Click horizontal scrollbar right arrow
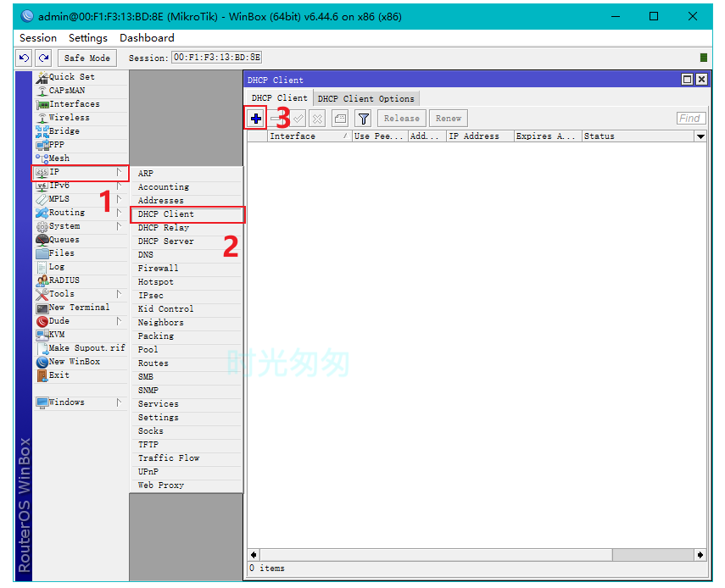 pyautogui.click(x=700, y=555)
